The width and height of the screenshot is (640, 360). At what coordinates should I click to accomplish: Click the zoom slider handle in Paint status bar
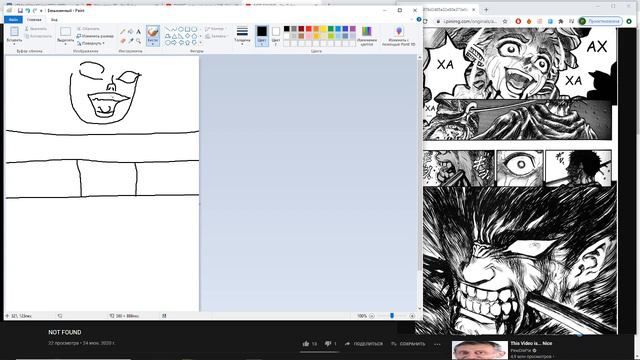(392, 316)
